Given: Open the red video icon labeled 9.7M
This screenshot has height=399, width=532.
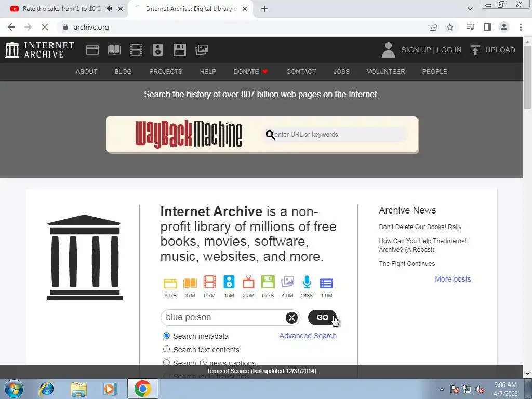Looking at the screenshot, I should [209, 282].
